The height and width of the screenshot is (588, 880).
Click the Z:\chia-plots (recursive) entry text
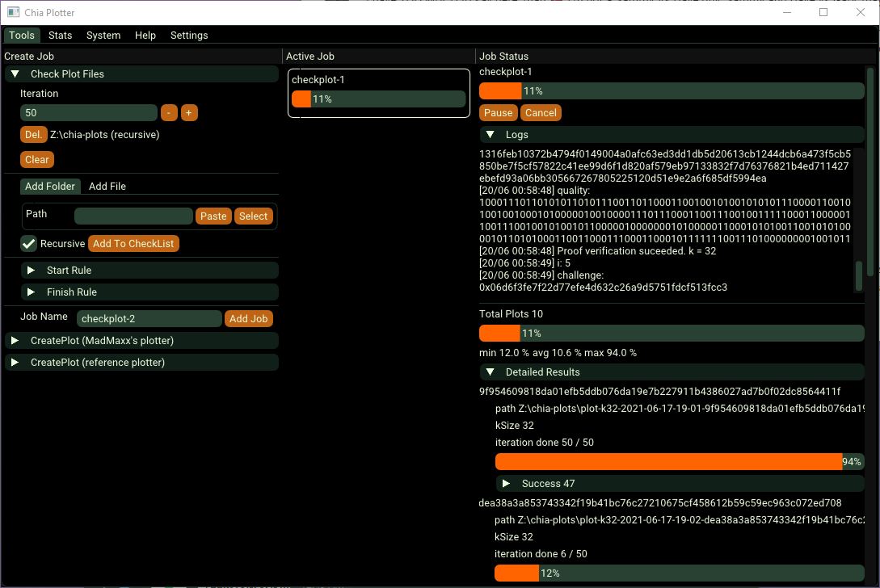click(x=105, y=135)
